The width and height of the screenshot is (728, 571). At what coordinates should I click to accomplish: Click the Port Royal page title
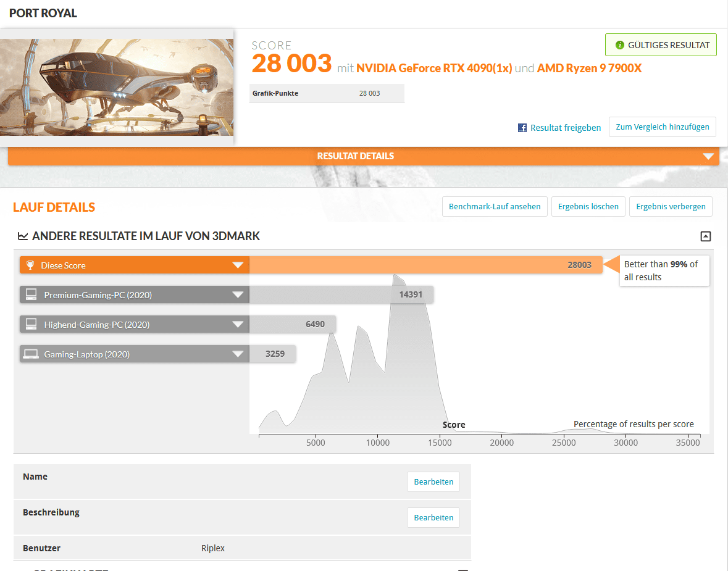(43, 13)
